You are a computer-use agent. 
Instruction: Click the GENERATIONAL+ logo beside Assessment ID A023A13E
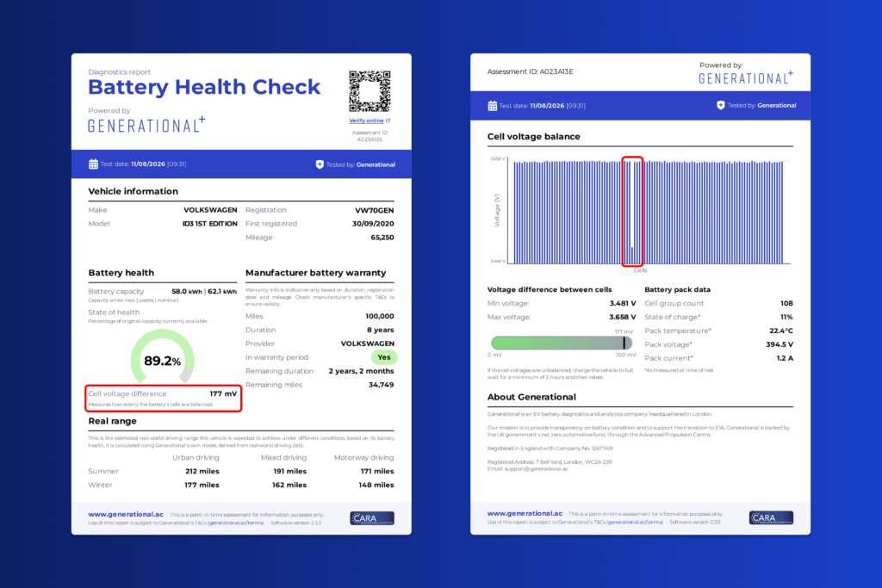point(746,78)
